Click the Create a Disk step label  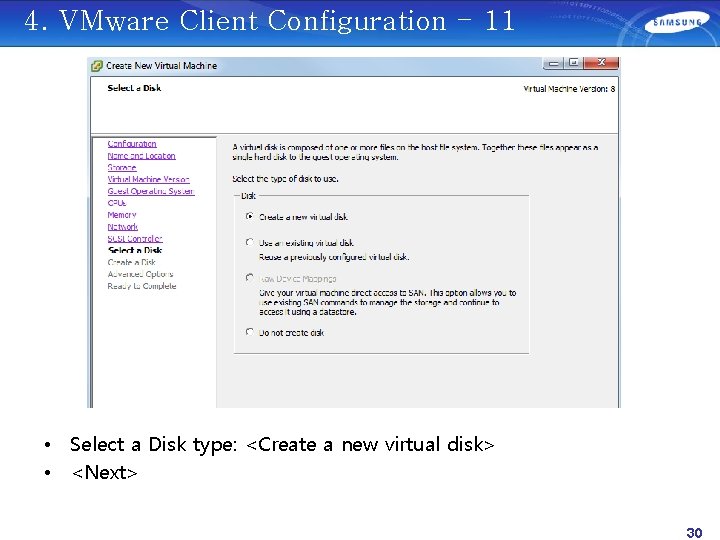click(131, 262)
